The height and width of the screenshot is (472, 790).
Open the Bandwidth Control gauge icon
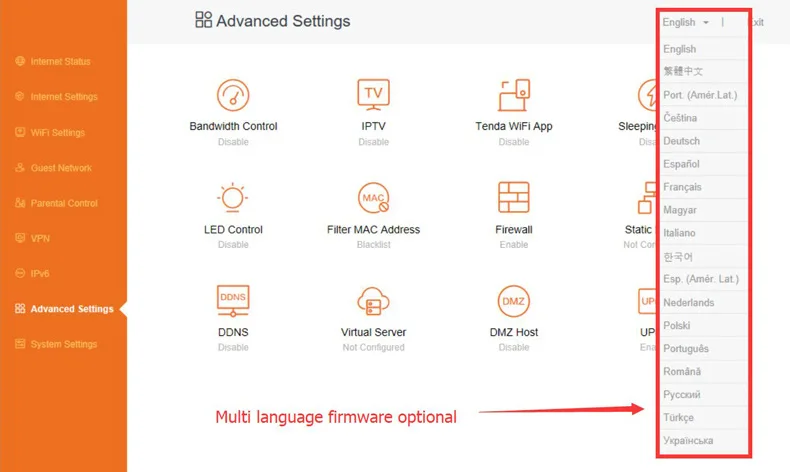click(233, 95)
